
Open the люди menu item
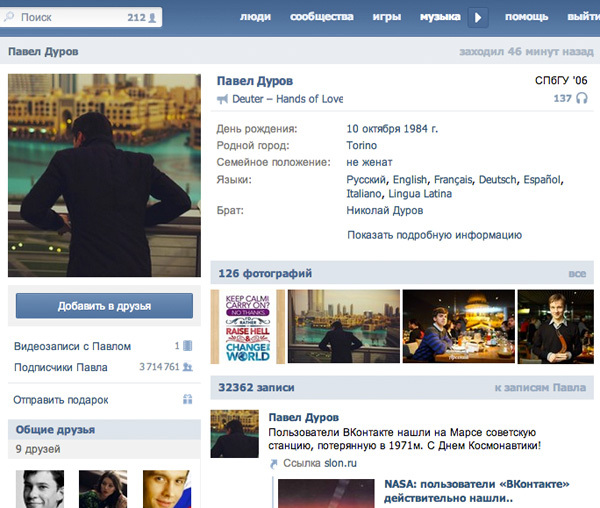pyautogui.click(x=255, y=17)
